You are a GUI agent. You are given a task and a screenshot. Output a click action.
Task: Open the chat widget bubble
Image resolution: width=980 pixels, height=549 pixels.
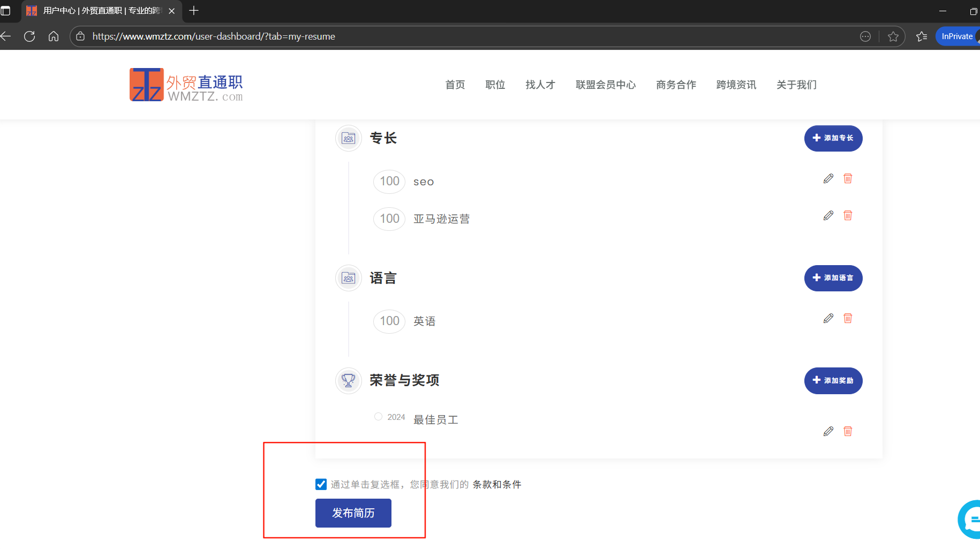pos(970,518)
